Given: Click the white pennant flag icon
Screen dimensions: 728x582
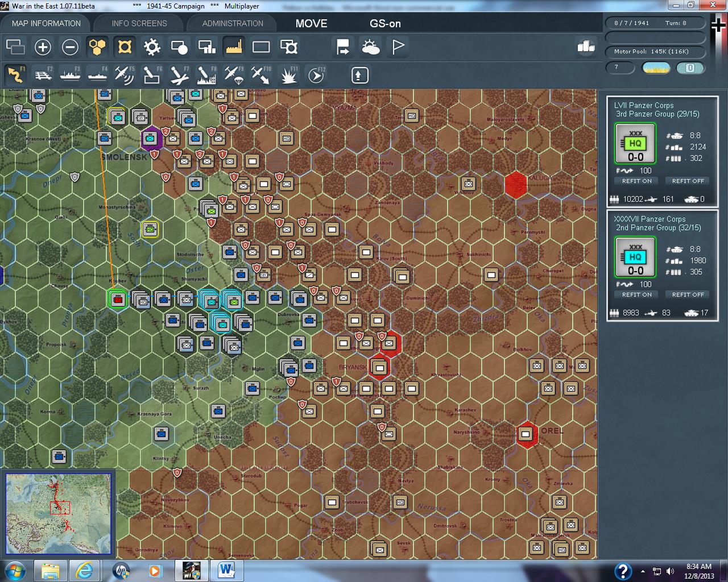Looking at the screenshot, I should (398, 47).
